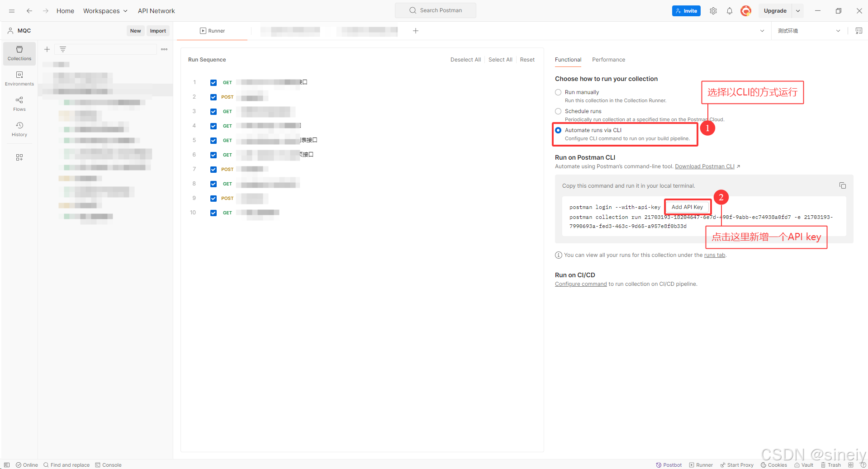The image size is (868, 469).
Task: Switch to the Performance tab
Action: pyautogui.click(x=608, y=60)
